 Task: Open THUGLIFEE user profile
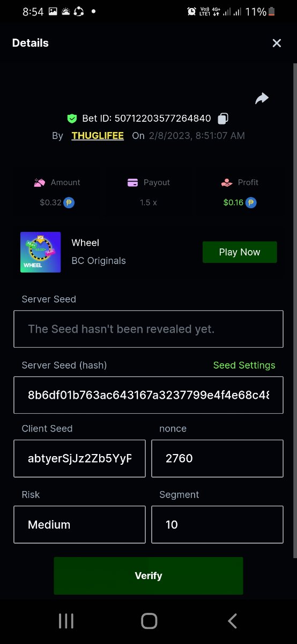tap(98, 136)
